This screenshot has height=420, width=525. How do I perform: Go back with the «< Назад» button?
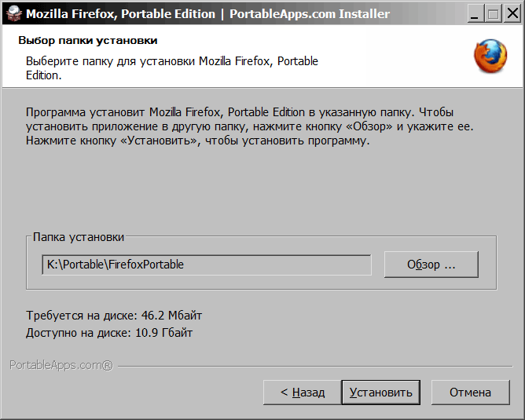303,393
